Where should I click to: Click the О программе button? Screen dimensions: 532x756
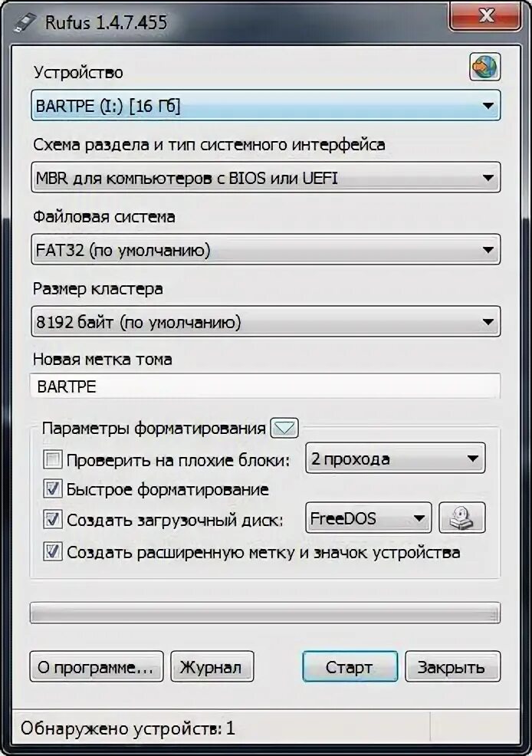[x=97, y=667]
